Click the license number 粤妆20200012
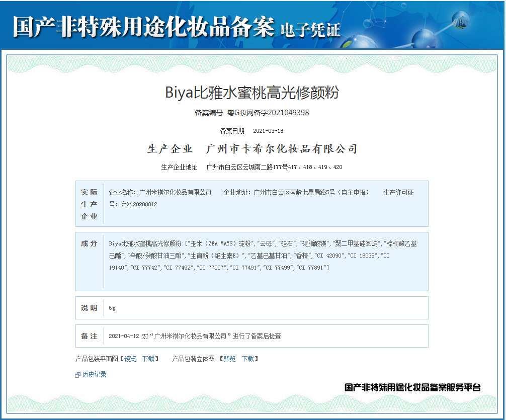 click(139, 204)
